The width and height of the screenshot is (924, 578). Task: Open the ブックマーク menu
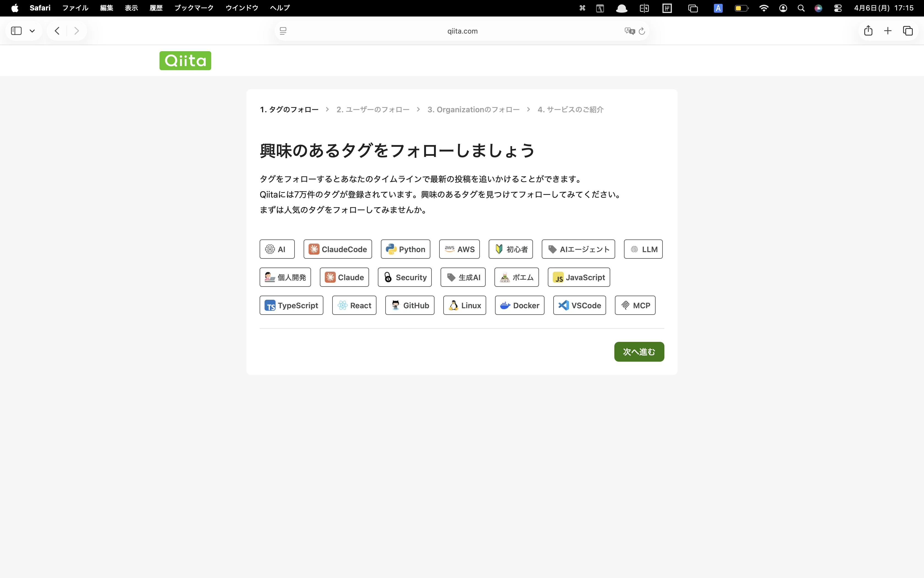click(194, 8)
